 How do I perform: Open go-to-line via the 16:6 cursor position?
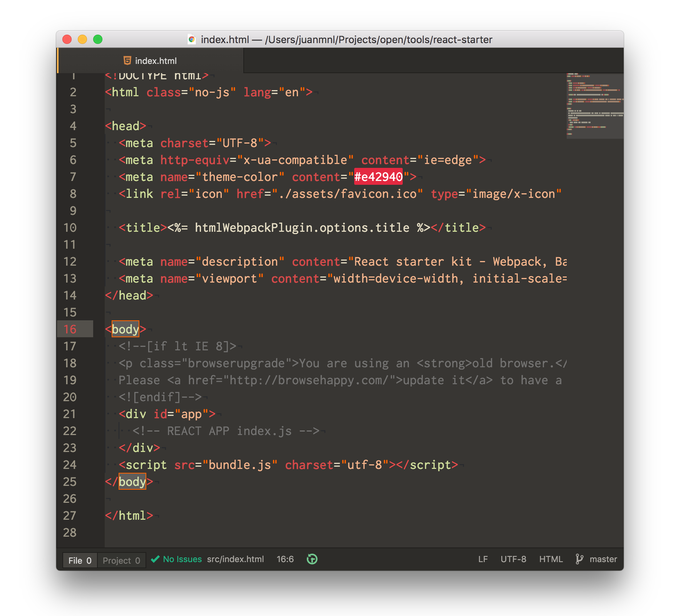click(x=285, y=559)
